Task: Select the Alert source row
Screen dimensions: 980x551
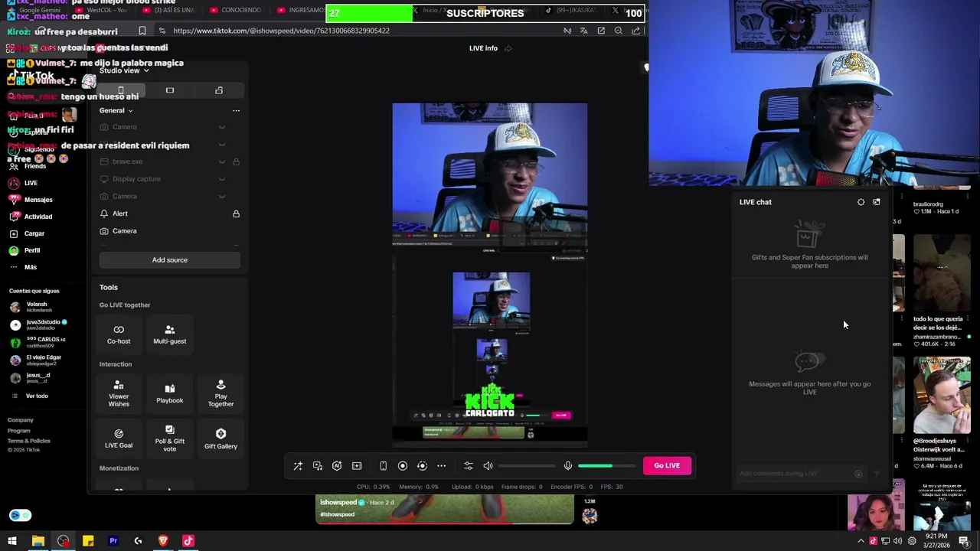Action: (x=169, y=214)
